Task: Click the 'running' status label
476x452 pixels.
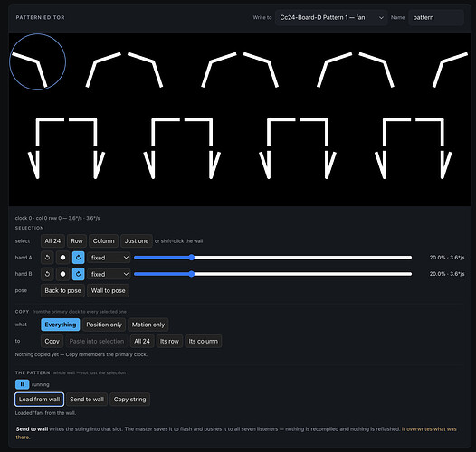Action: coord(41,385)
